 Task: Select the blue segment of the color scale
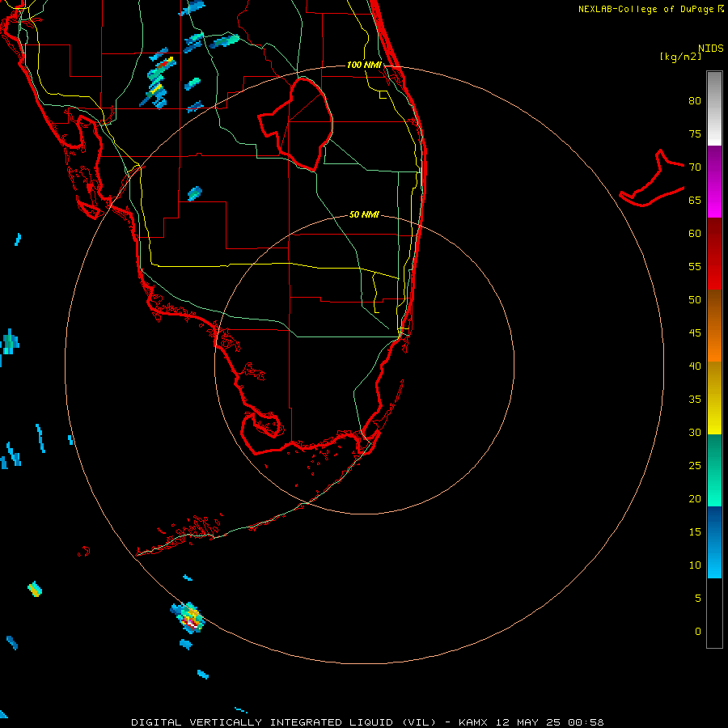click(714, 542)
